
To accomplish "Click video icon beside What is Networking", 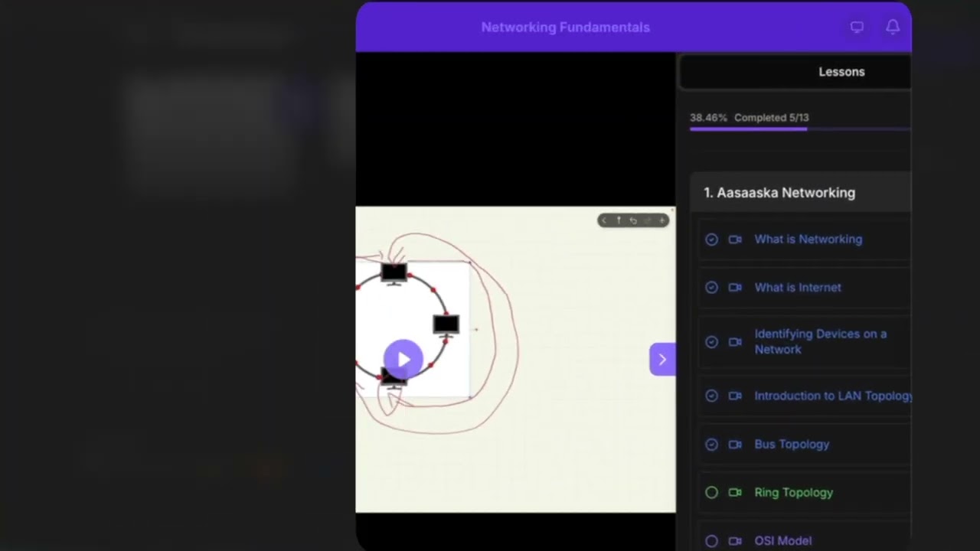I will coord(735,240).
